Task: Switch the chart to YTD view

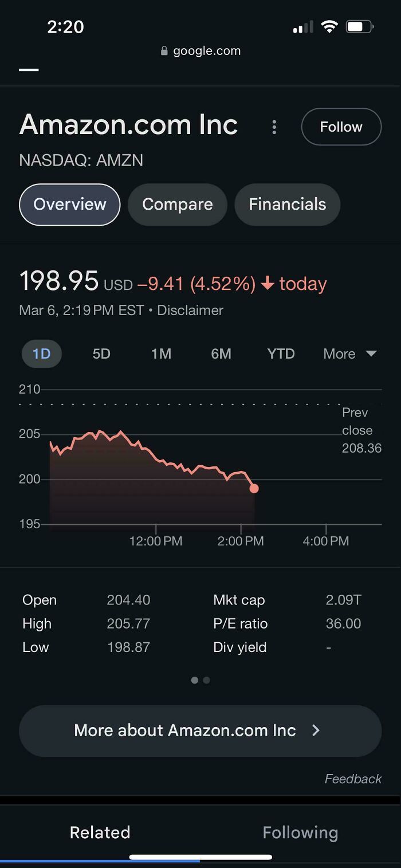Action: point(281,354)
